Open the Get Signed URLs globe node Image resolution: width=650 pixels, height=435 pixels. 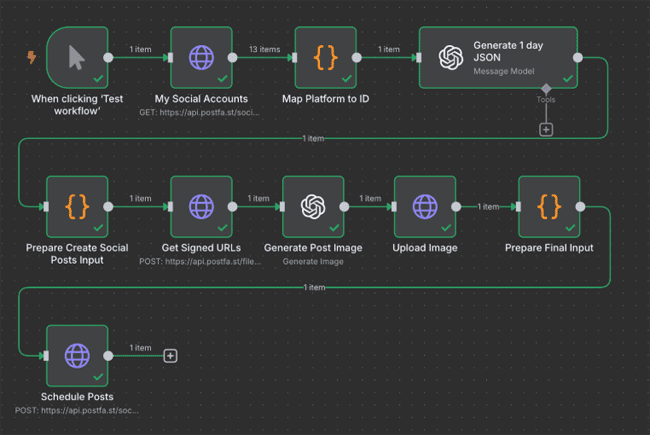[x=201, y=207]
